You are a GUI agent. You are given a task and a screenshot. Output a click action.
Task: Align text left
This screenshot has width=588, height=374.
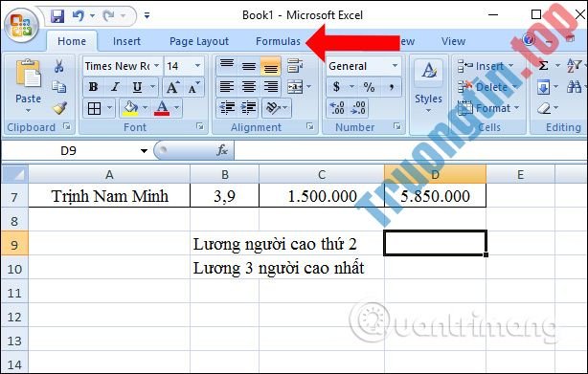pyautogui.click(x=227, y=87)
